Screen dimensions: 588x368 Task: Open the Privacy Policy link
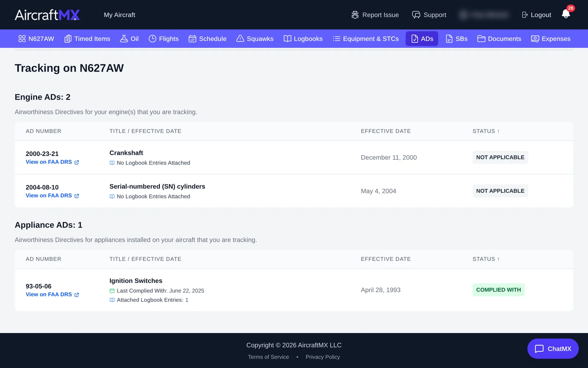[323, 357]
